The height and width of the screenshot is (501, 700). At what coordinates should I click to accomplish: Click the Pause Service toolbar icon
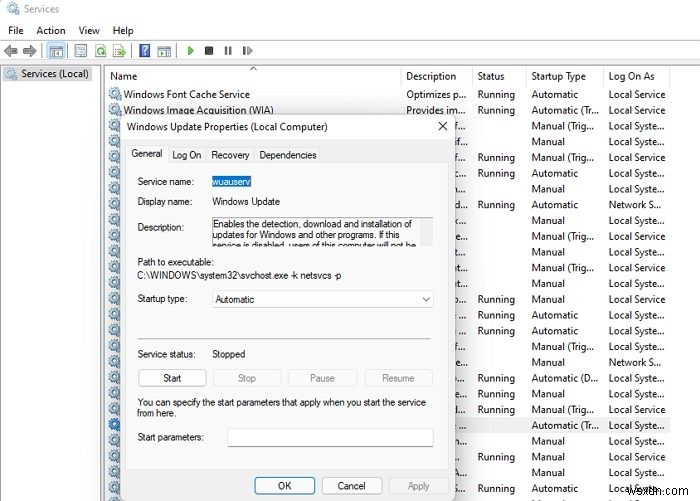pos(228,50)
